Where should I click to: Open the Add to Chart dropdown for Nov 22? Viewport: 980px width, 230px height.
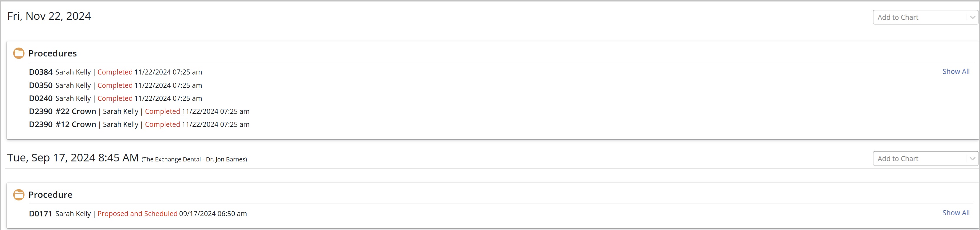(925, 17)
